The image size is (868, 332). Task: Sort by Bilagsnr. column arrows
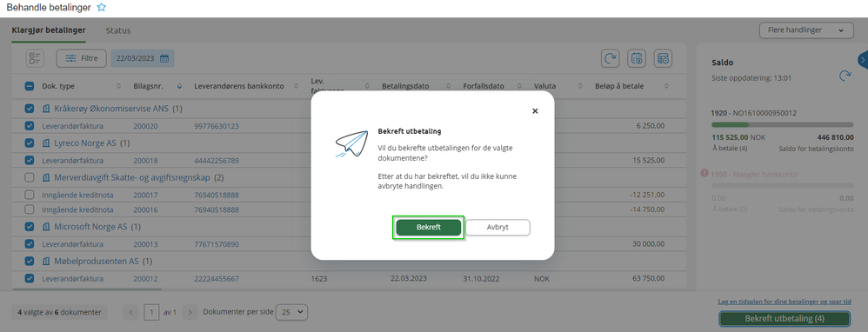point(179,86)
